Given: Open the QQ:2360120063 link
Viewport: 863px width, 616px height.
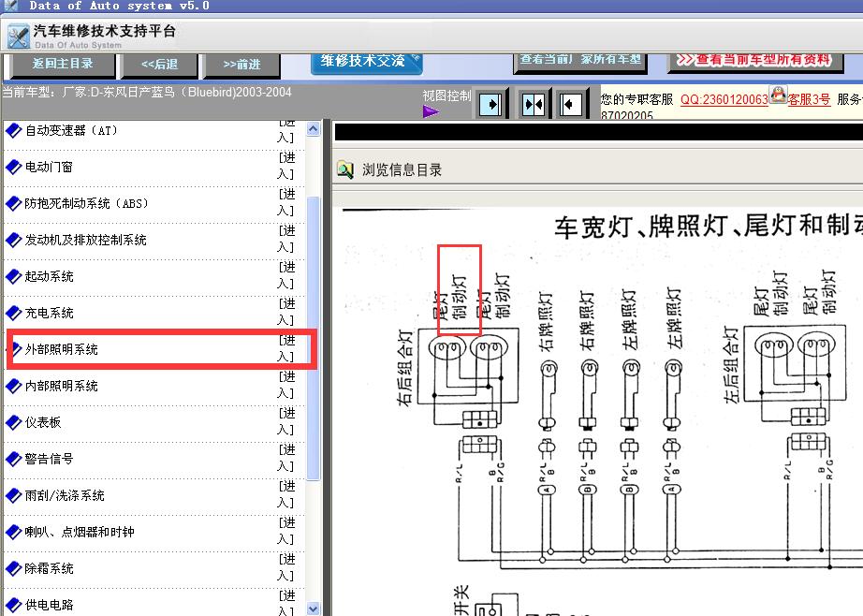Looking at the screenshot, I should tap(724, 99).
